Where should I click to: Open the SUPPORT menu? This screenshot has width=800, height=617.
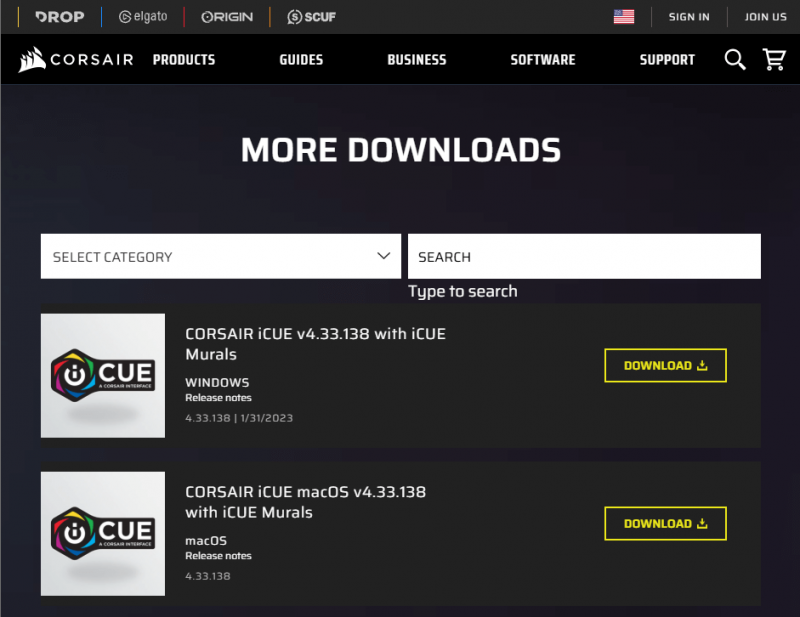coord(667,60)
